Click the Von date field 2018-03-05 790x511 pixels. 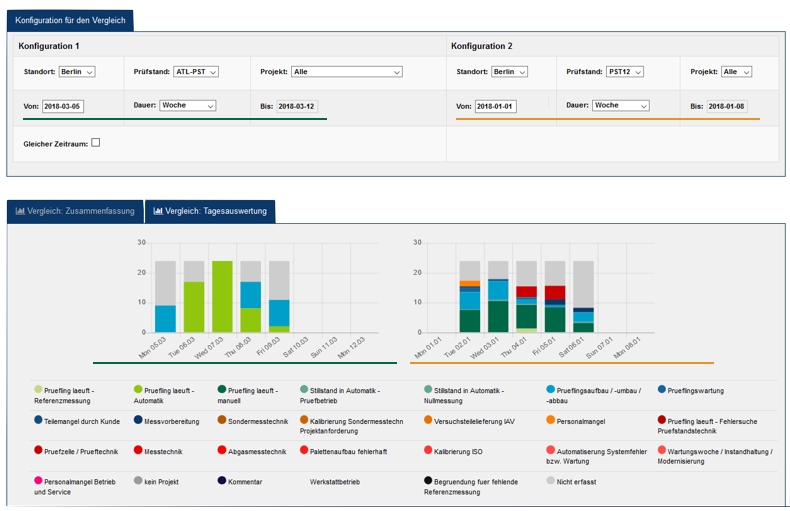click(62, 106)
